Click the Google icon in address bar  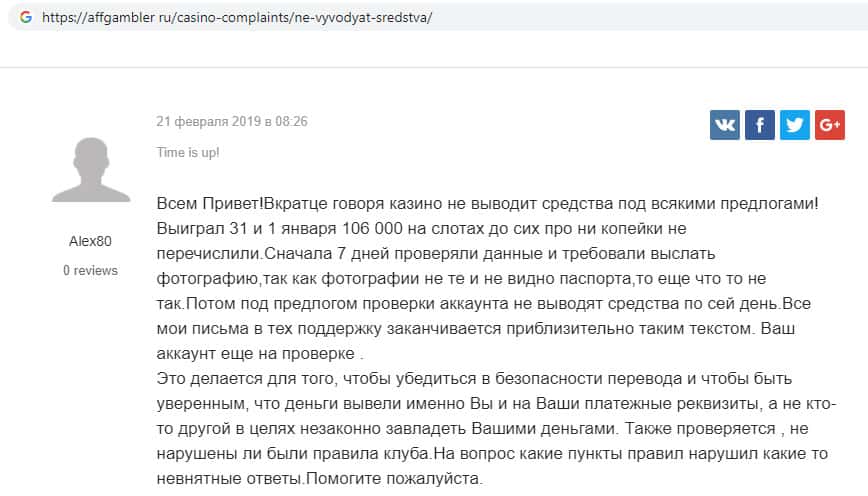tap(25, 19)
